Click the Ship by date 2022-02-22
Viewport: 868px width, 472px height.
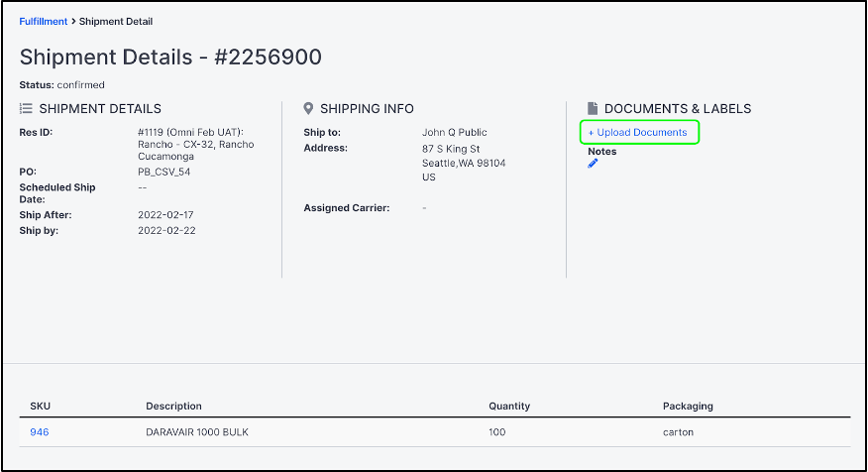click(166, 230)
